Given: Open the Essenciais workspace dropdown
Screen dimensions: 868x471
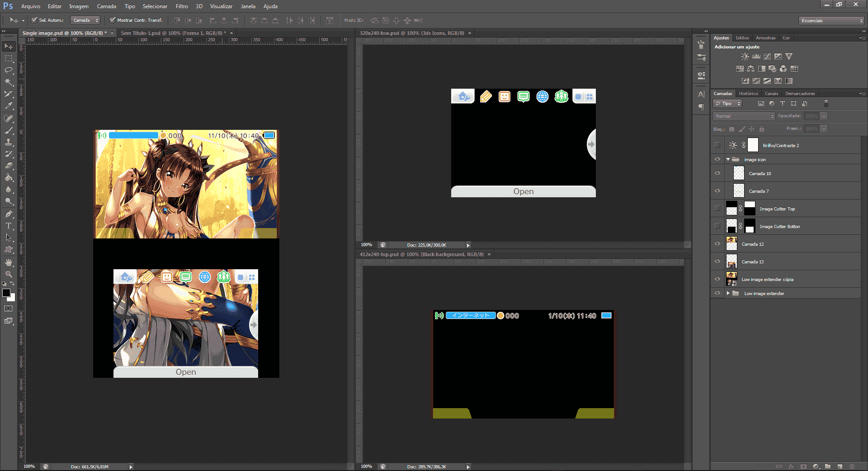Looking at the screenshot, I should click(831, 21).
